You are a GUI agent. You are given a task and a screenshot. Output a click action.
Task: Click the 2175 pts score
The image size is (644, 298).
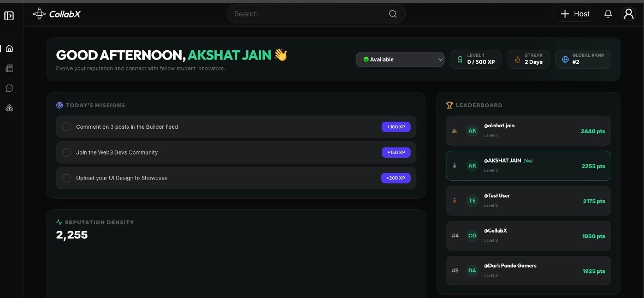click(x=594, y=201)
